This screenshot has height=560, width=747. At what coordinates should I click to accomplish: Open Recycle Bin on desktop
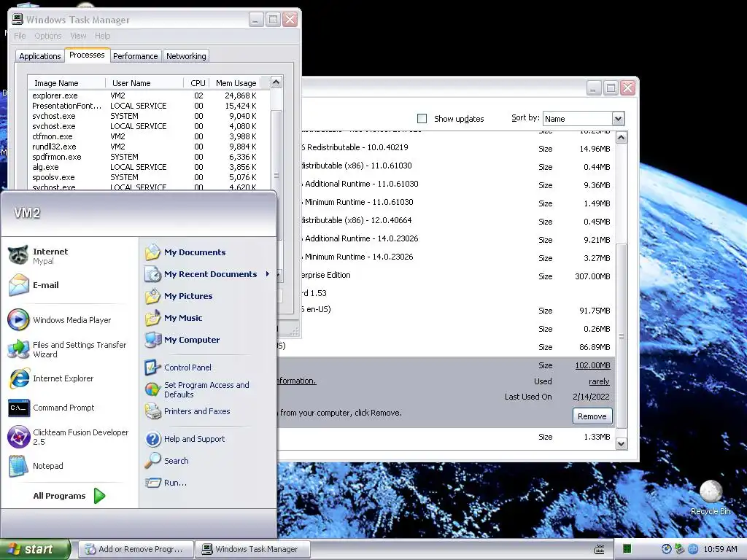[x=711, y=497]
